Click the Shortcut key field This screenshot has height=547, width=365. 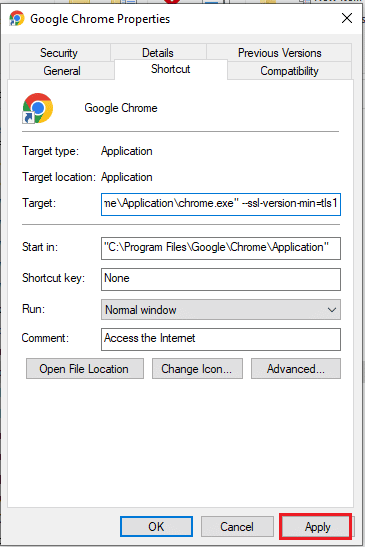[x=221, y=279]
